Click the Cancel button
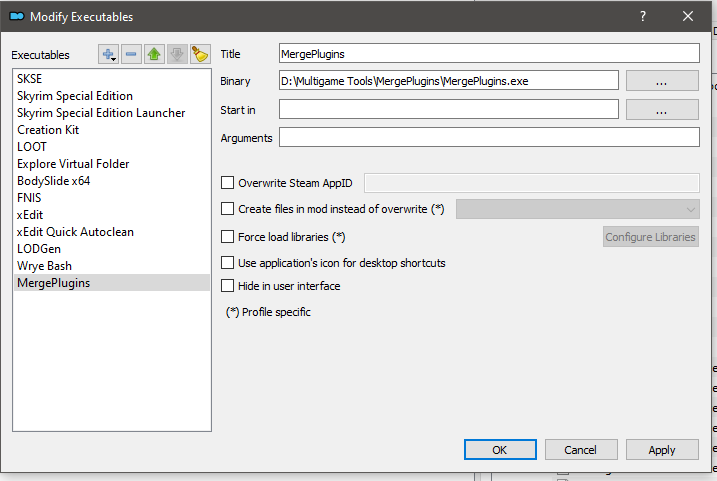 point(581,450)
